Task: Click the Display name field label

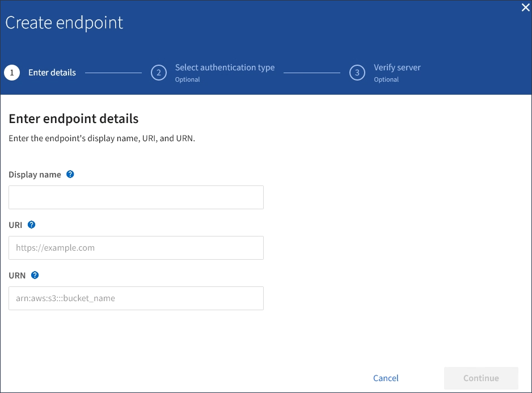Action: pos(35,175)
